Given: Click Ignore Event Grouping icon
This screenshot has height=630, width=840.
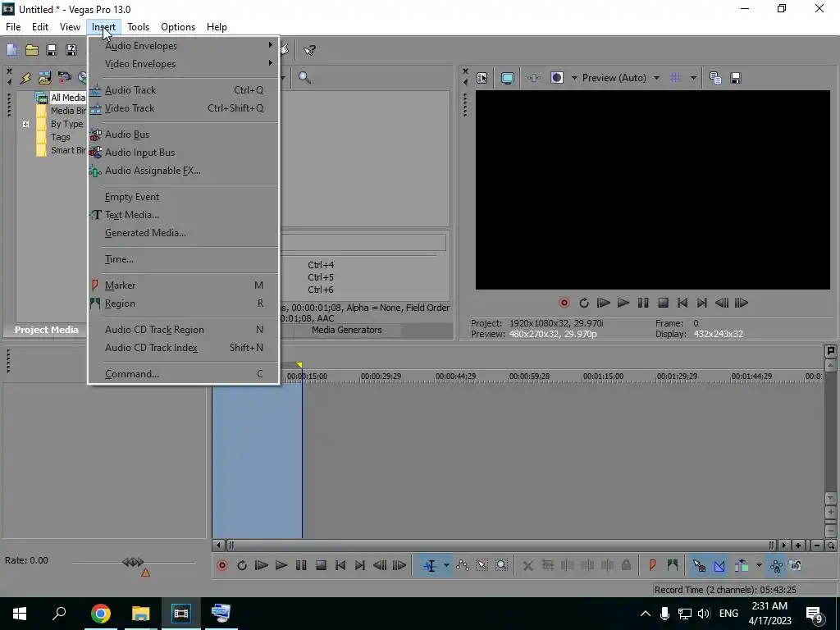Looking at the screenshot, I should pyautogui.click(x=796, y=565).
